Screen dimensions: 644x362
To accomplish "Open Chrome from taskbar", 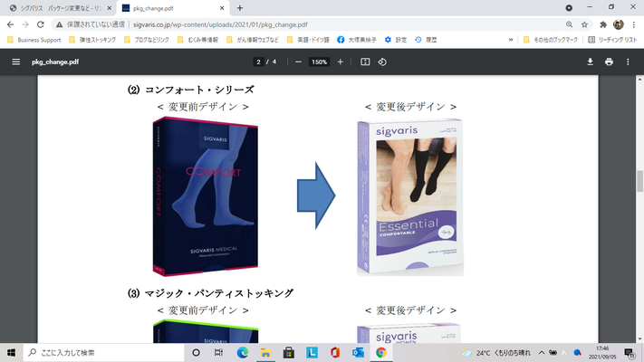I will 381,353.
